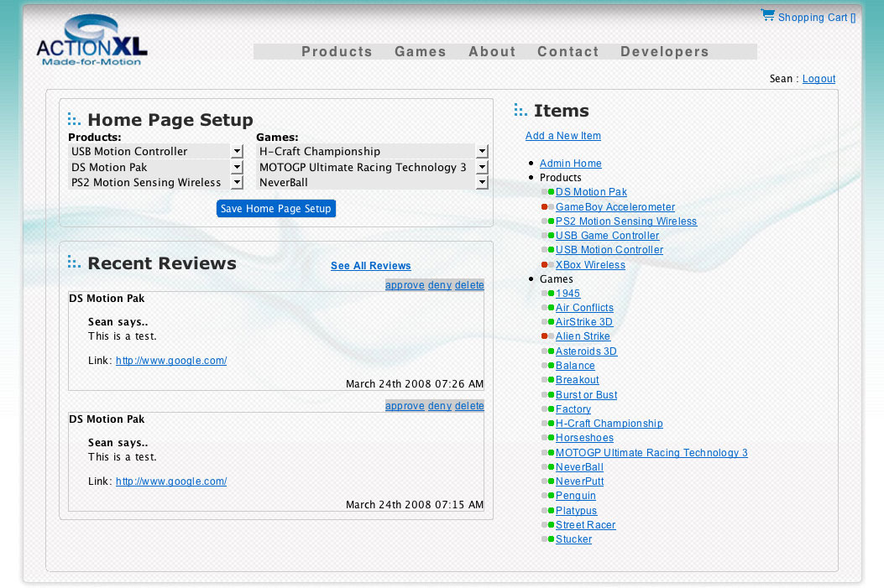Open google.com link in 07:15 AM review

click(x=171, y=481)
